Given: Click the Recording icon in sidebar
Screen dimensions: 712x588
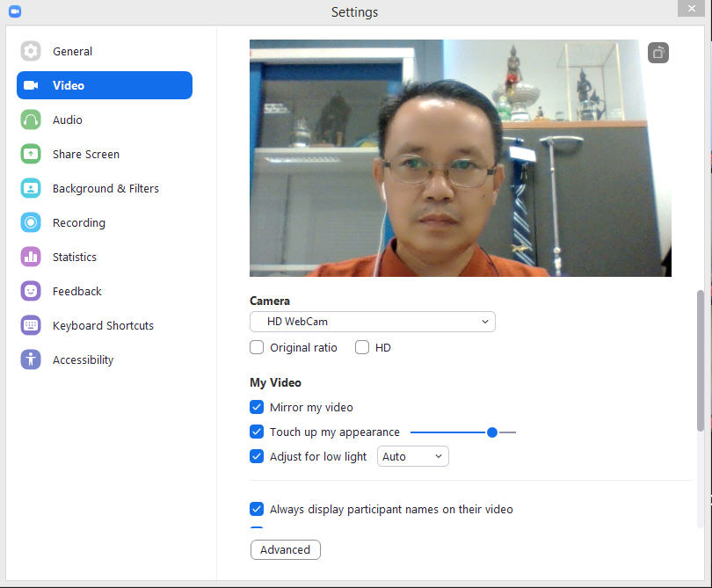Looking at the screenshot, I should pos(31,222).
